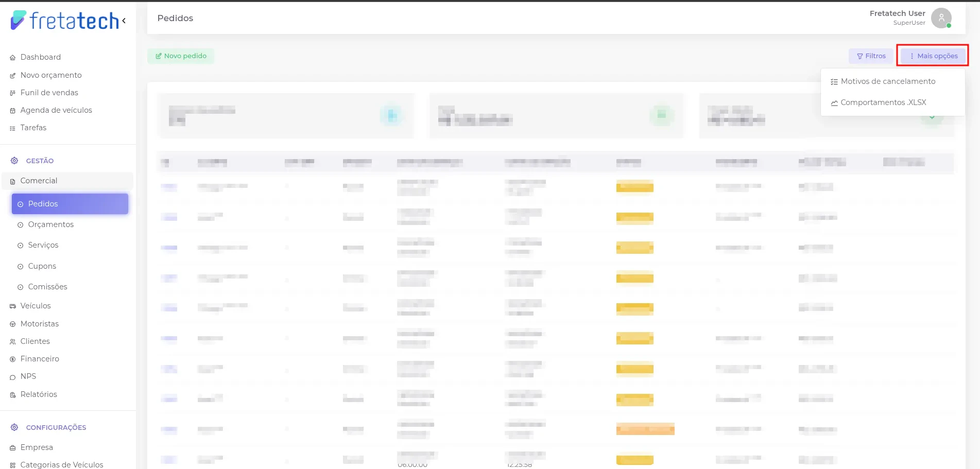The width and height of the screenshot is (980, 469).
Task: Click the Motivos de cancelamento list icon
Action: (x=834, y=82)
